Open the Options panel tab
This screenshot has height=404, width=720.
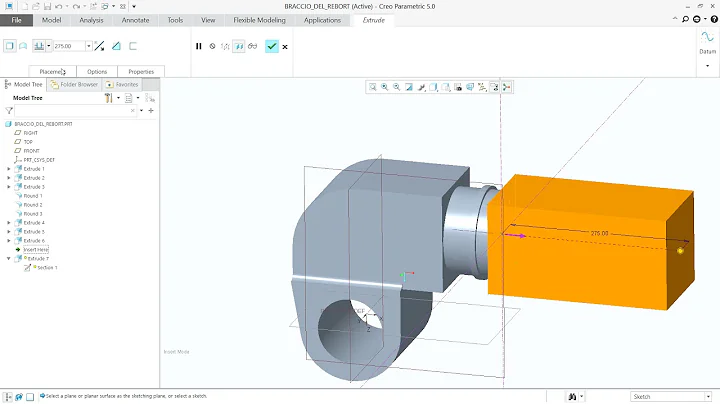97,72
